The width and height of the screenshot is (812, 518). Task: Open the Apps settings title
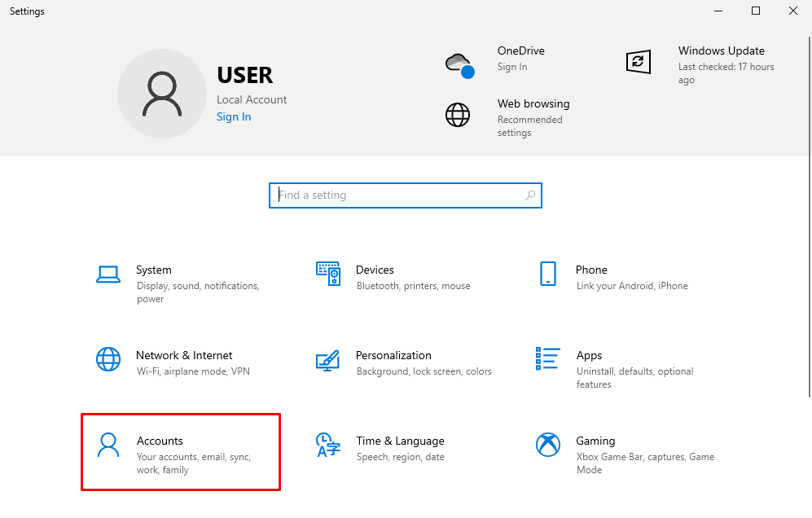coord(590,356)
